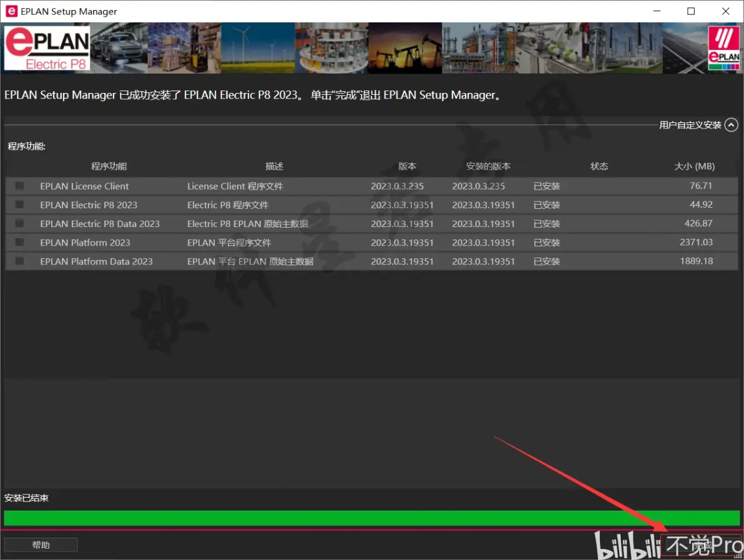Click the 安装的版本 value 2023.0.3.235 for License Client

478,186
